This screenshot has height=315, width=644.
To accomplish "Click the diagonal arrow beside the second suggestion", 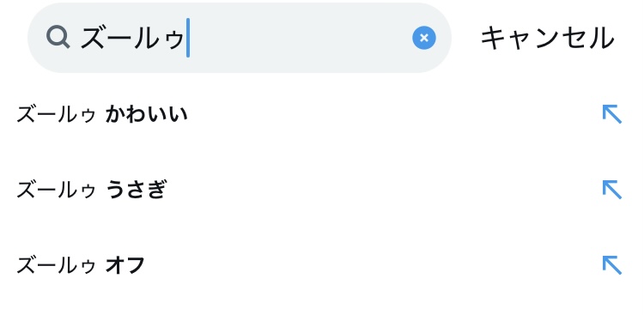I will [611, 190].
